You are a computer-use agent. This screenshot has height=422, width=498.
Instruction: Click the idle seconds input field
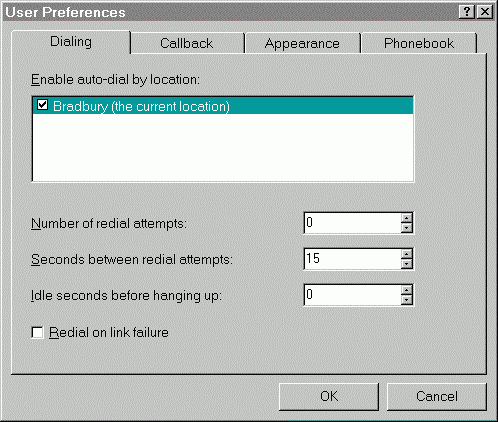[x=353, y=295]
